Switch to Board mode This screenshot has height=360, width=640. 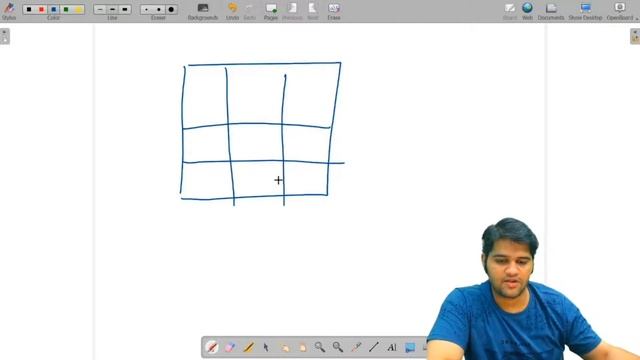(510, 11)
